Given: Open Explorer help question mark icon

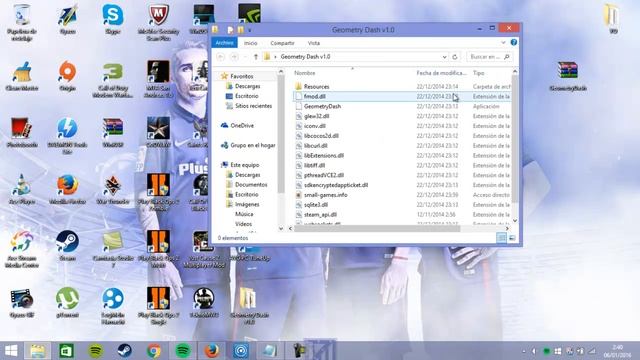Looking at the screenshot, I should (x=513, y=42).
